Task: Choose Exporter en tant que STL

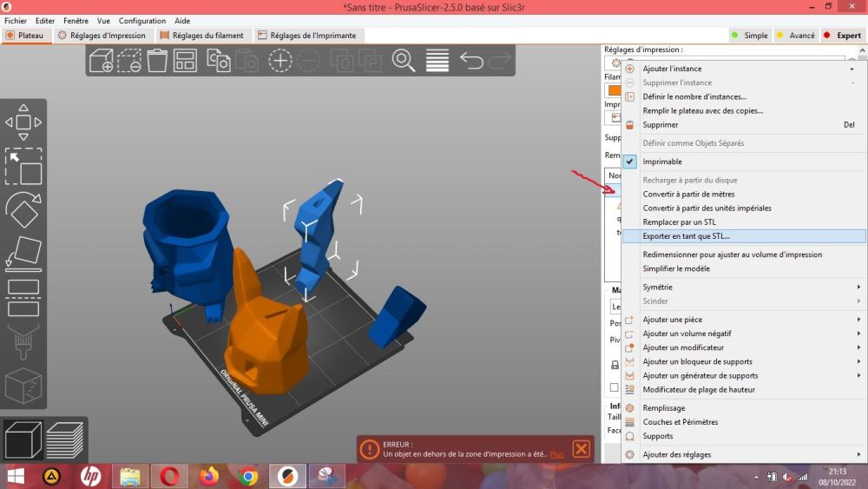Action: click(744, 236)
